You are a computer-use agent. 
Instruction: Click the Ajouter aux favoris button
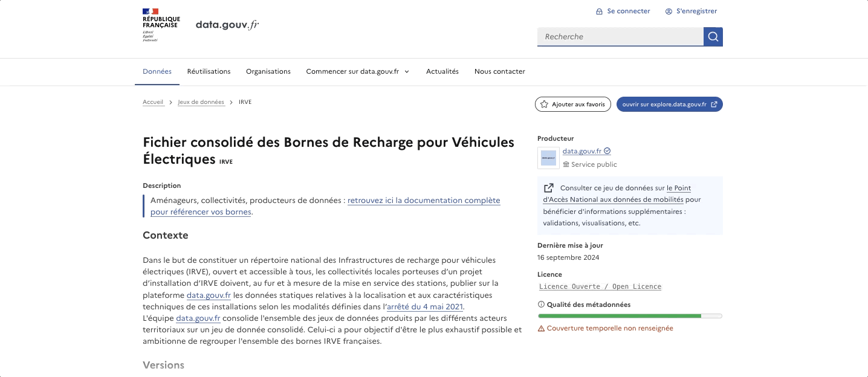[x=573, y=105]
